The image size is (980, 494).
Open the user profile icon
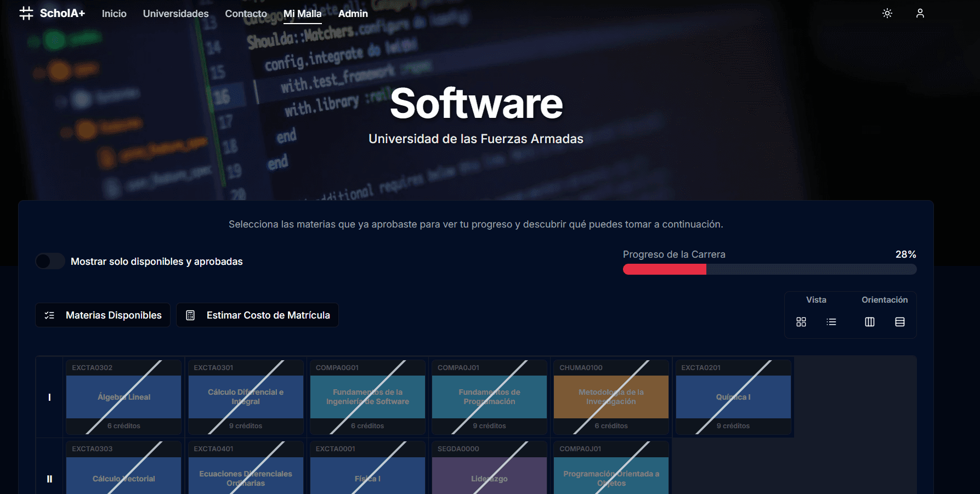point(920,14)
